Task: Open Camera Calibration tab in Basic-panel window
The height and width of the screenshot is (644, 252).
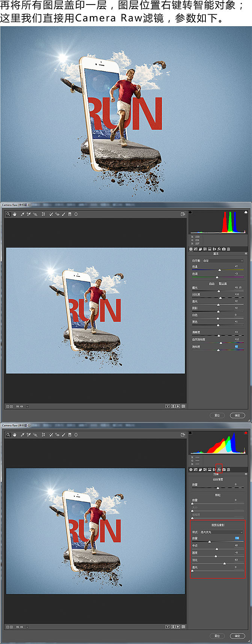Action: click(224, 249)
